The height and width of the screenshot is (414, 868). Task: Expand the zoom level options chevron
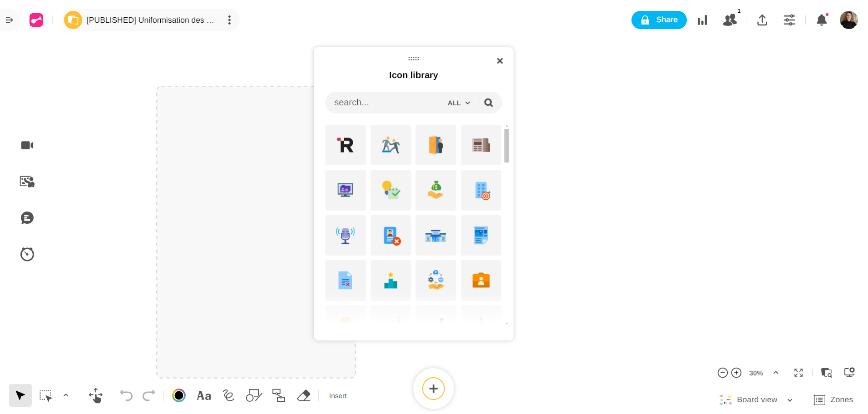pyautogui.click(x=776, y=373)
